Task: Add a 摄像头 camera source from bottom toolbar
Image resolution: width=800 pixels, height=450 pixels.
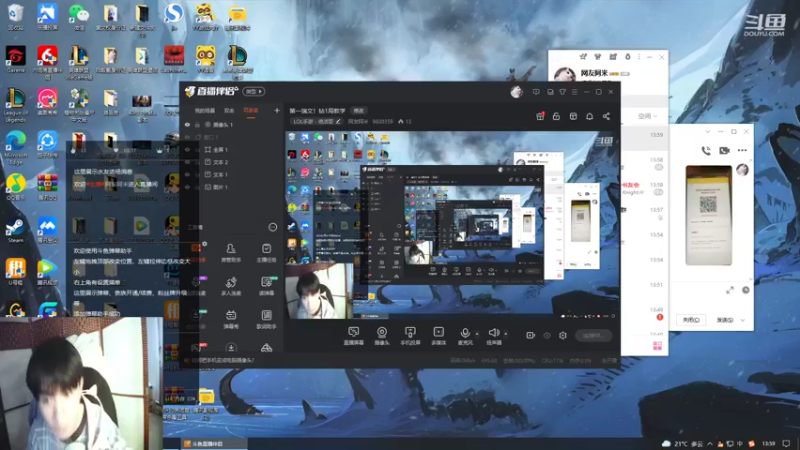Action: (382, 336)
